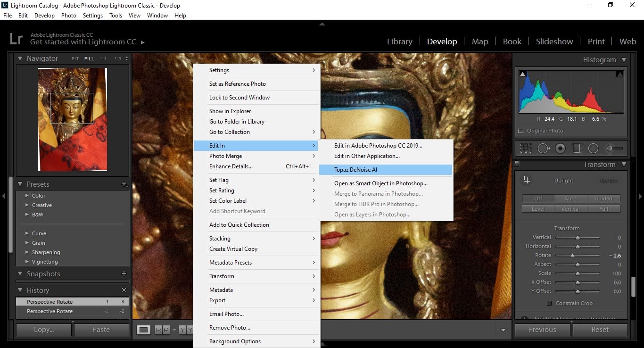This screenshot has height=348, width=644.
Task: Click the Vertical transform slider
Action: coord(577,238)
